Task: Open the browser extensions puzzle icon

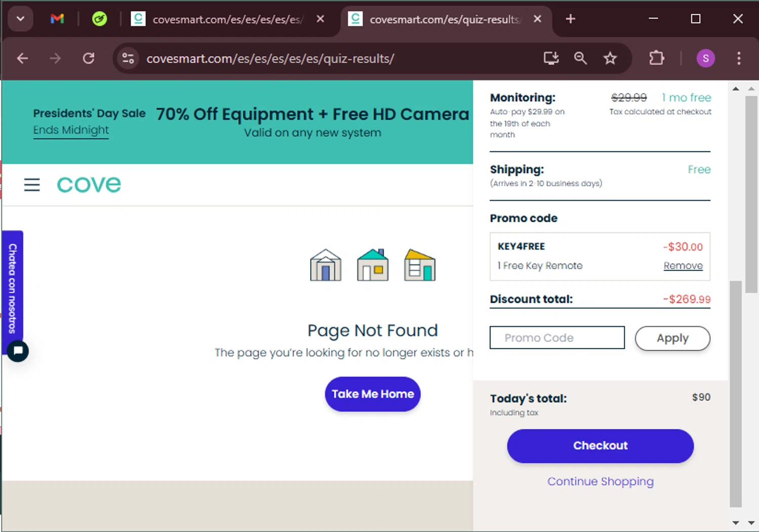Action: point(656,59)
